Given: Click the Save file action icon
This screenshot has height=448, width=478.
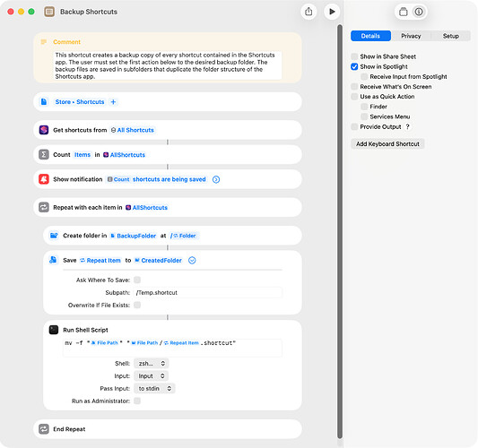Looking at the screenshot, I should (53, 260).
